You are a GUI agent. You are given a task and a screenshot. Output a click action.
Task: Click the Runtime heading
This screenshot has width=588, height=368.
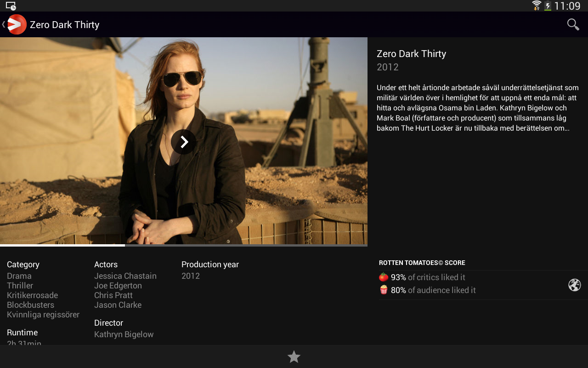(x=23, y=333)
